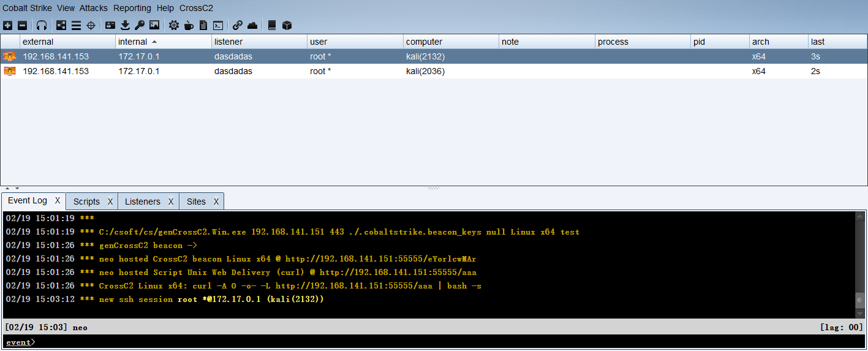Screen dimensions: 868x351
Task: Click dasdadas listener in kali(2036) row
Action: click(x=259, y=71)
